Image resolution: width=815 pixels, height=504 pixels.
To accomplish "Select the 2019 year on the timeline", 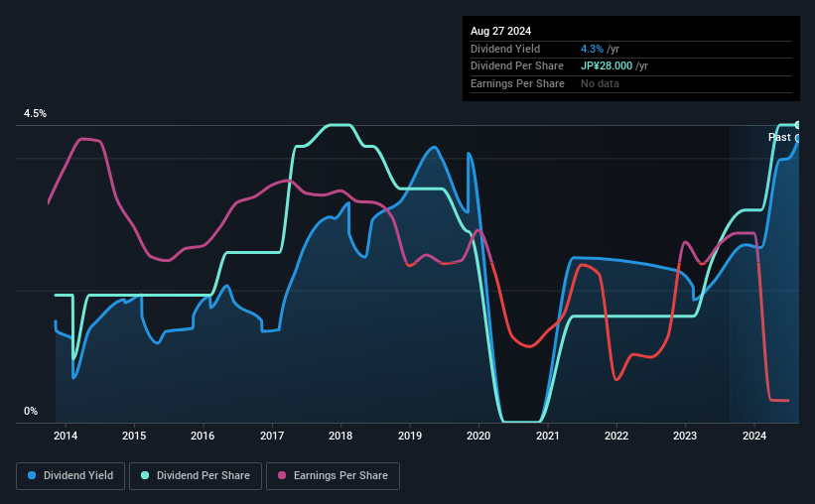I will (410, 436).
